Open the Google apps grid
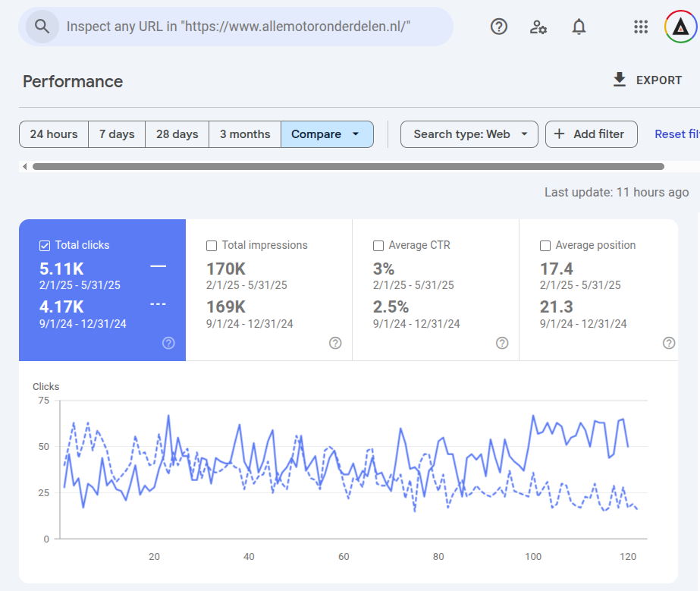This screenshot has height=591, width=700. point(641,27)
